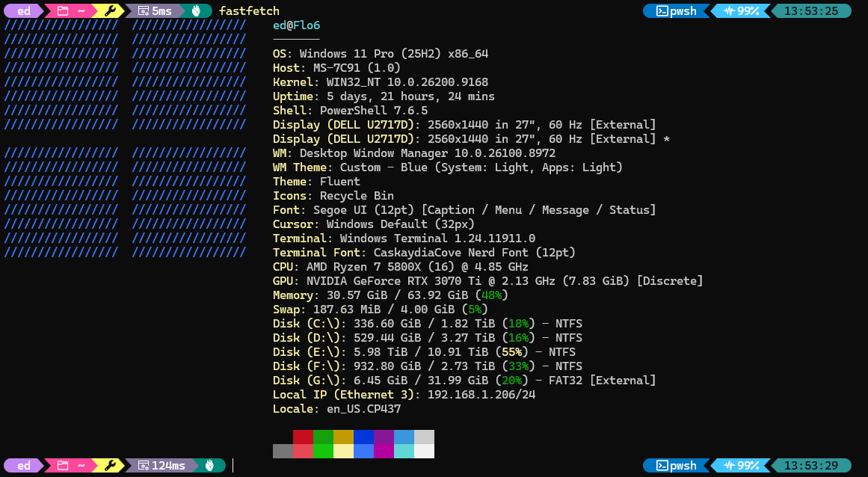Click the pulse icon in the 99% segment beside 13:53:25
Viewport: 868px width, 477px height.
(730, 11)
